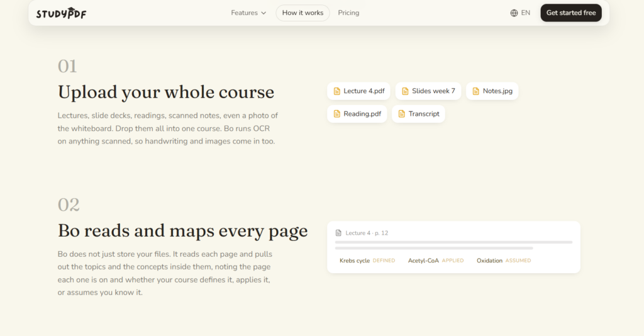Click the APPLIED tag
The image size is (644, 336).
[453, 260]
